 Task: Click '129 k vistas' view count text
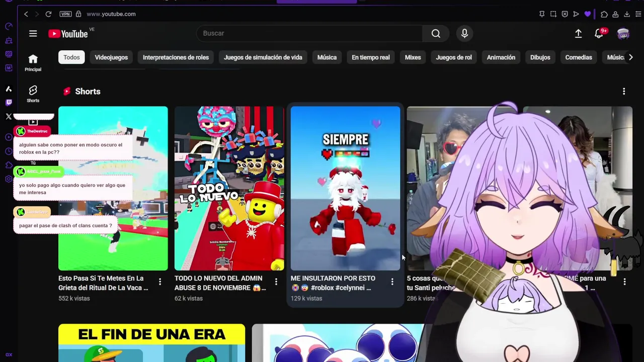pos(306,299)
